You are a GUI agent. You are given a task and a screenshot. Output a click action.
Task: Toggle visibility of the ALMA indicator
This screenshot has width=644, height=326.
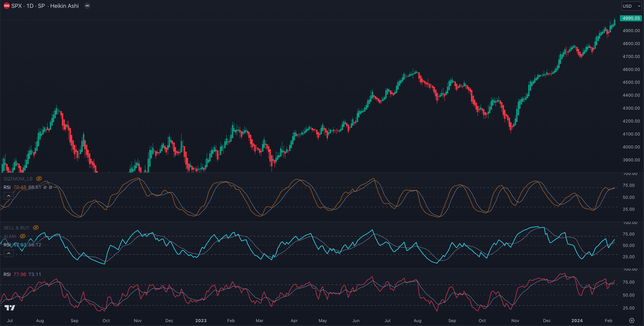(x=23, y=236)
